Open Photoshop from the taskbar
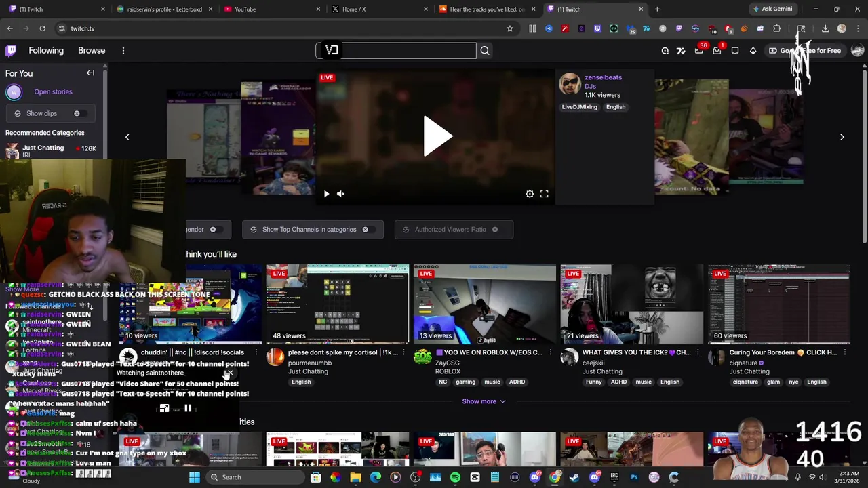The image size is (868, 488). 634,477
